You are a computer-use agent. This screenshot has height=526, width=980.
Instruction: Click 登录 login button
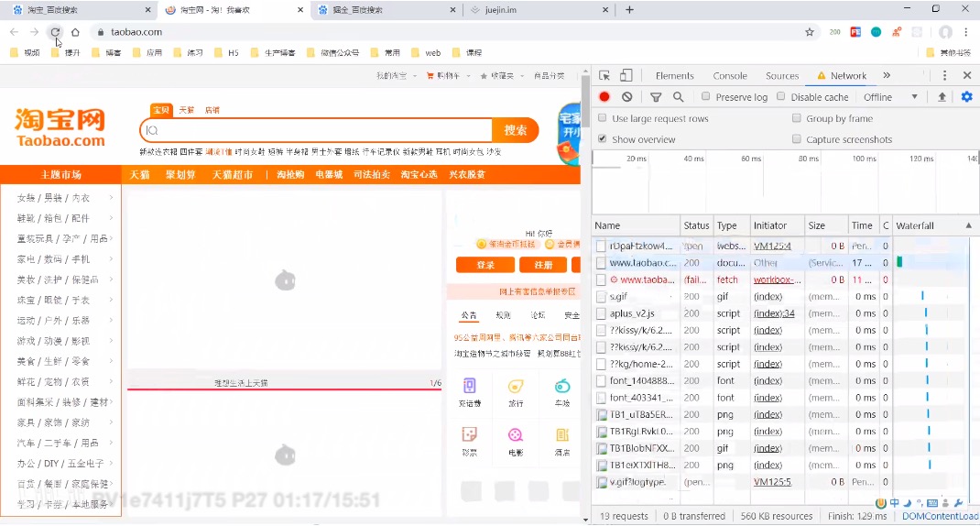485,265
